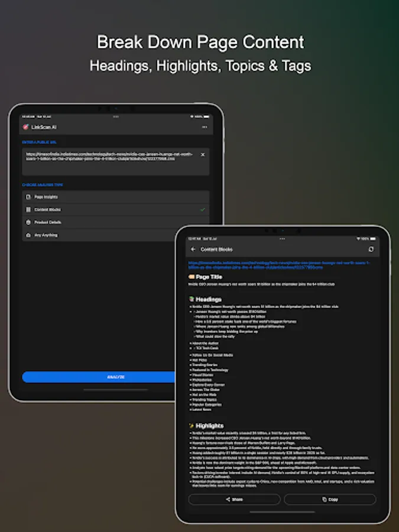Image resolution: width=399 pixels, height=532 pixels.
Task: Click the 'Featured In Technology' heading entry
Action: click(210, 370)
